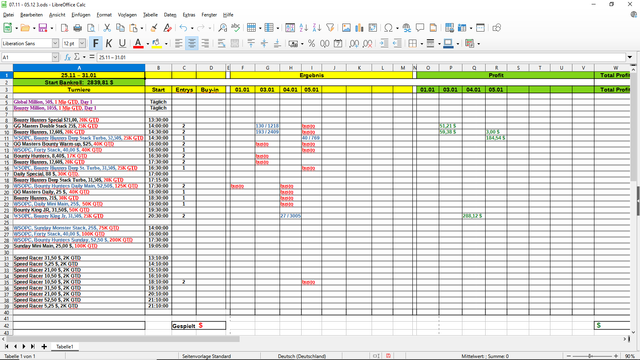640x360 pixels.
Task: Format as percent icon
Action: [x=311, y=43]
